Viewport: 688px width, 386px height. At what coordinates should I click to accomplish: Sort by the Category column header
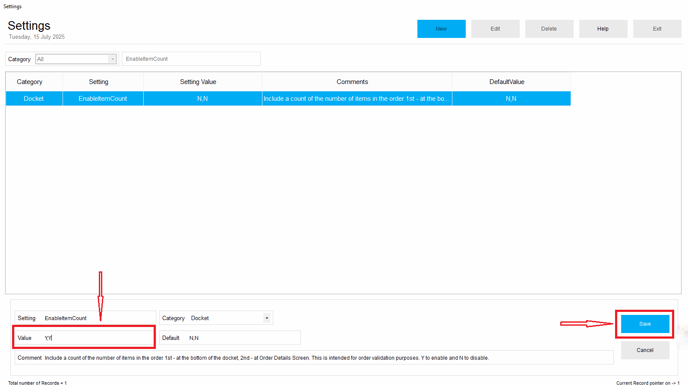click(x=29, y=82)
